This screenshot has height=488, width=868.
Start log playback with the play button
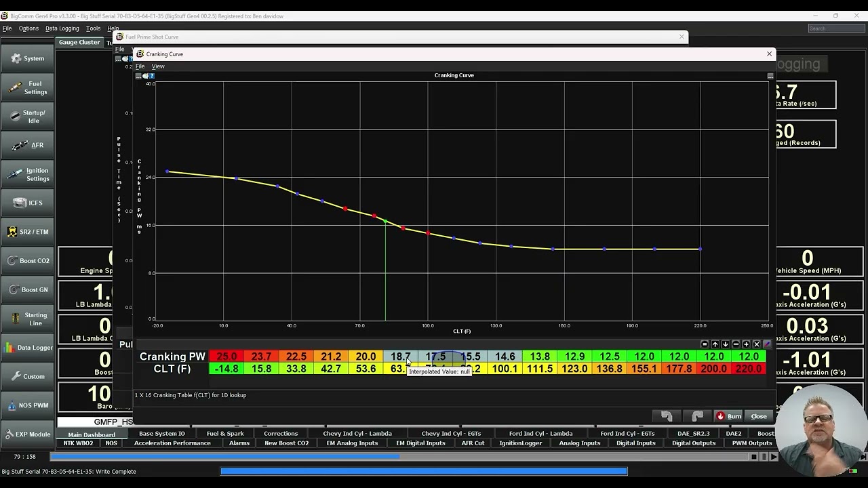[774, 457]
